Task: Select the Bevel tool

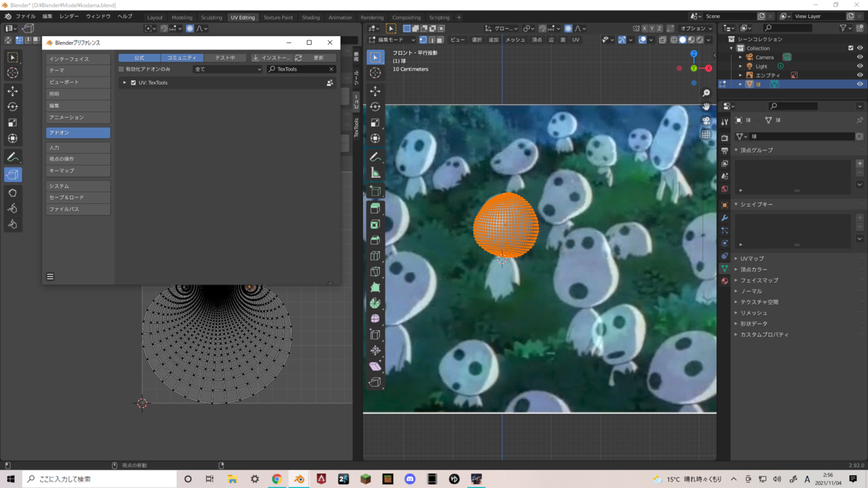Action: click(375, 240)
